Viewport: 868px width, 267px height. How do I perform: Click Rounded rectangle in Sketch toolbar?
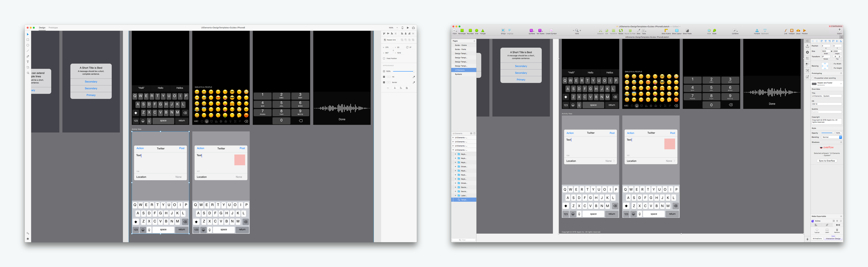click(470, 31)
